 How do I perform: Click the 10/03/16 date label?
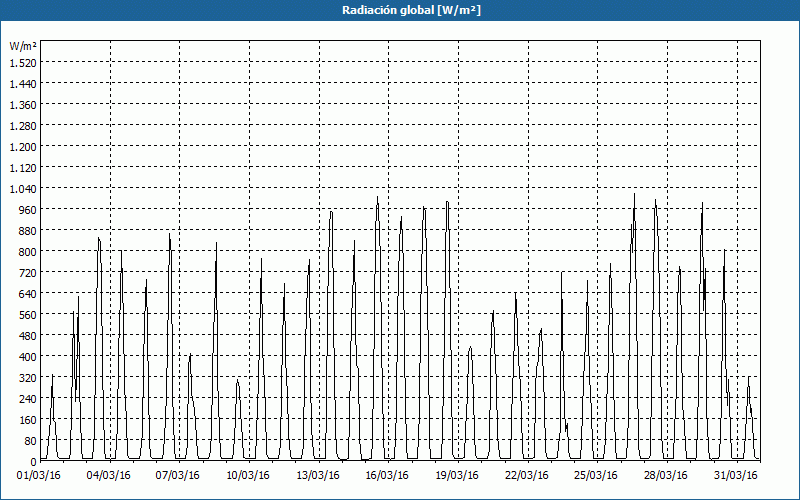(x=248, y=476)
